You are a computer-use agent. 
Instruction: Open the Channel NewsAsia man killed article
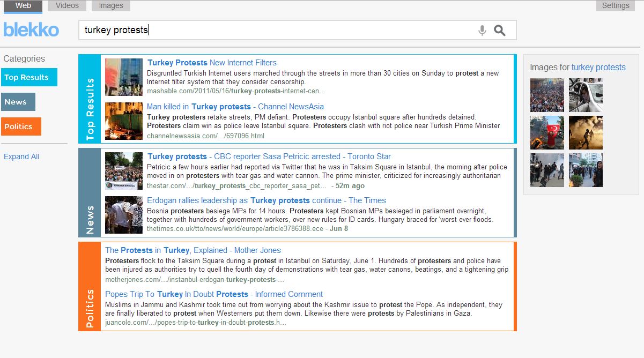point(235,107)
